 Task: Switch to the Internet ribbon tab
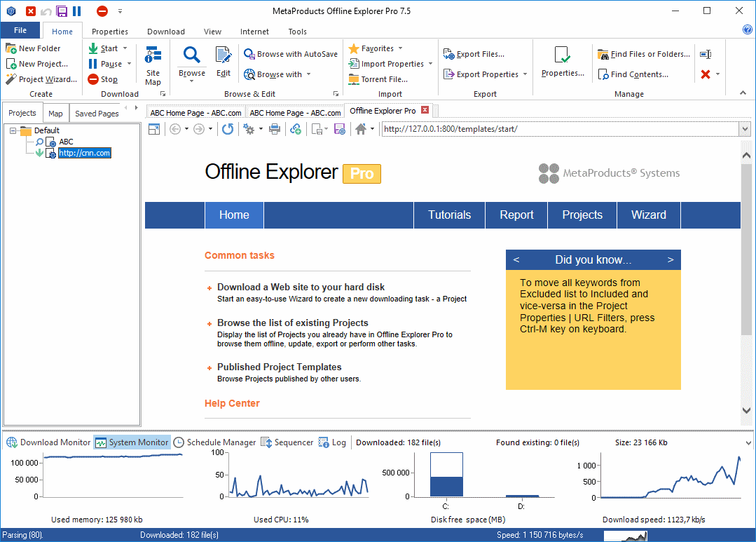point(254,31)
